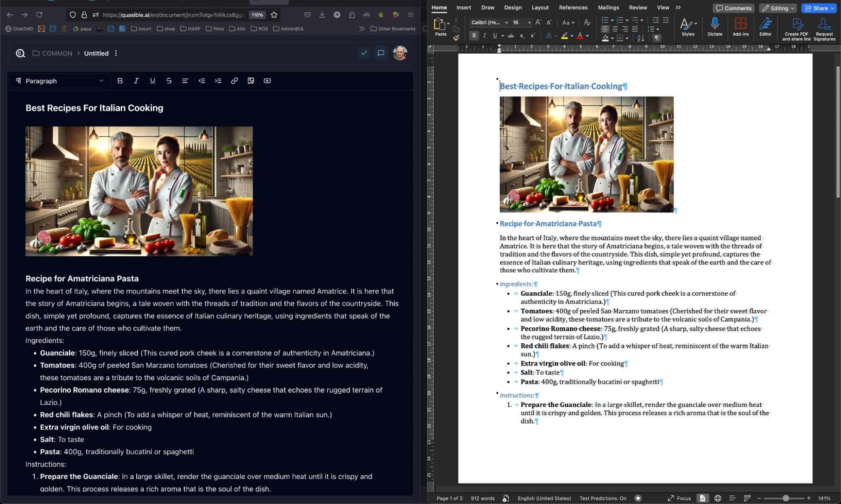Open the Editing mode dropdown
This screenshot has width=841, height=504.
[x=778, y=8]
